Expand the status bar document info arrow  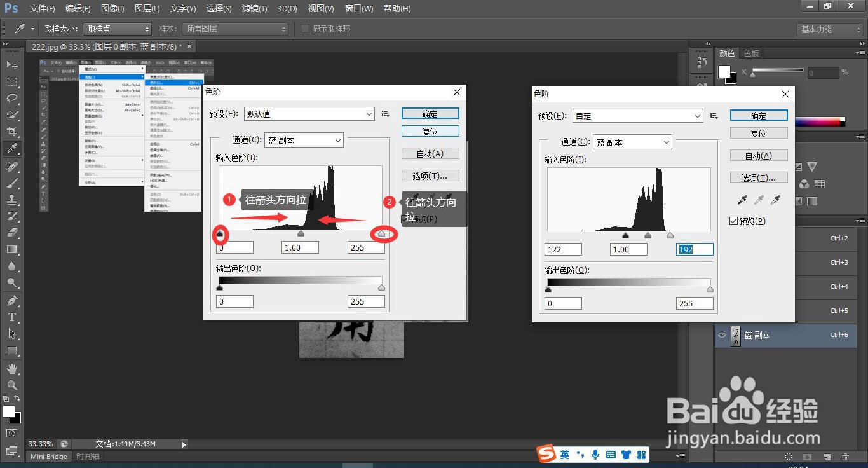184,444
